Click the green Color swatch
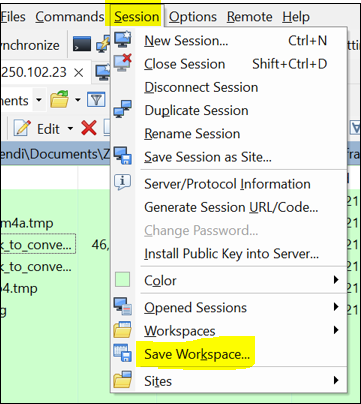The height and width of the screenshot is (404, 361). click(x=122, y=280)
